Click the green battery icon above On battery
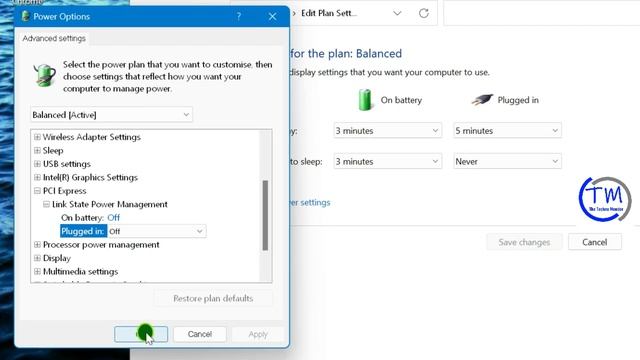Image resolution: width=640 pixels, height=360 pixels. coord(365,100)
